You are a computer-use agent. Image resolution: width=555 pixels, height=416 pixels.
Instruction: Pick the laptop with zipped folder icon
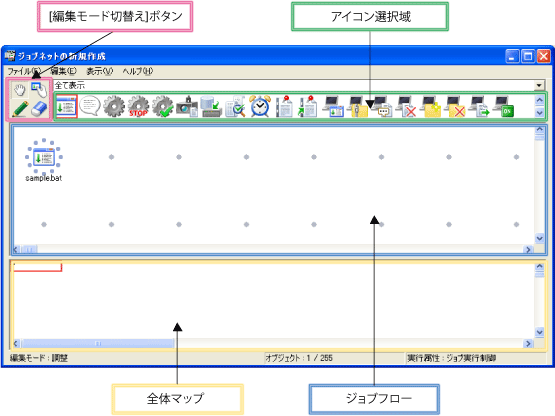pos(357,106)
